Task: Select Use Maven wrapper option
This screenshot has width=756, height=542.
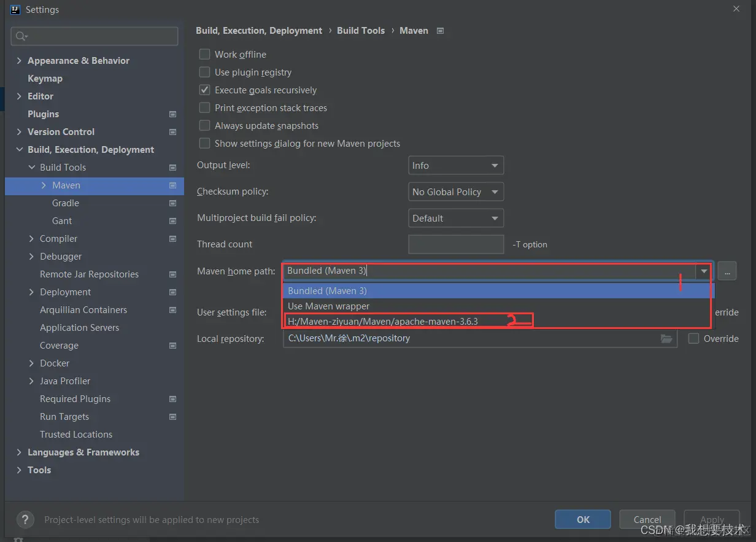Action: 499,306
